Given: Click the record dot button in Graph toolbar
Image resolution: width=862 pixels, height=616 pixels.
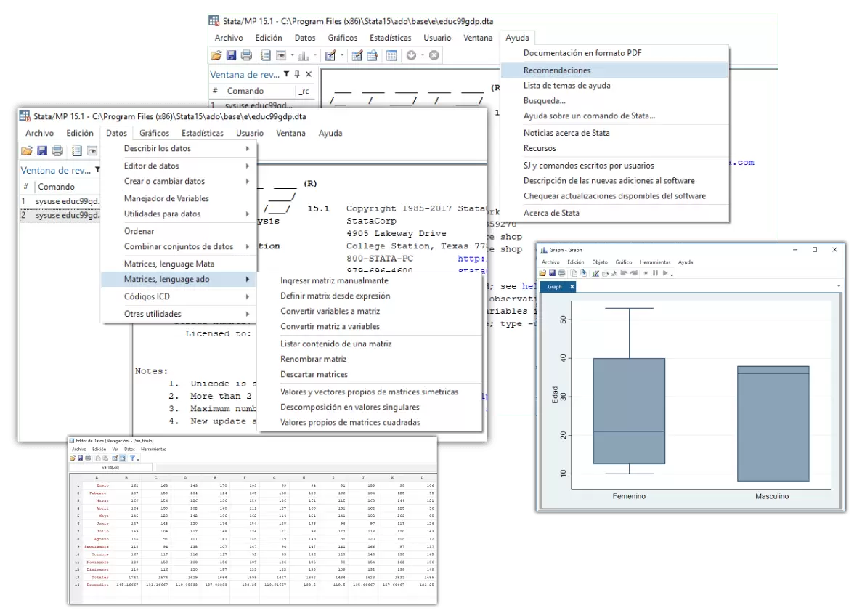Looking at the screenshot, I should click(646, 273).
